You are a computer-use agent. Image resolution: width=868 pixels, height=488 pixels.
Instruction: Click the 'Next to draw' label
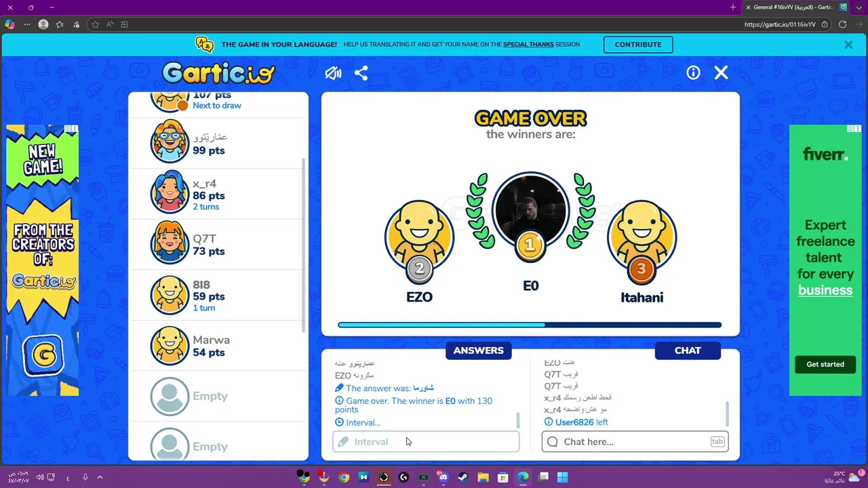[217, 106]
